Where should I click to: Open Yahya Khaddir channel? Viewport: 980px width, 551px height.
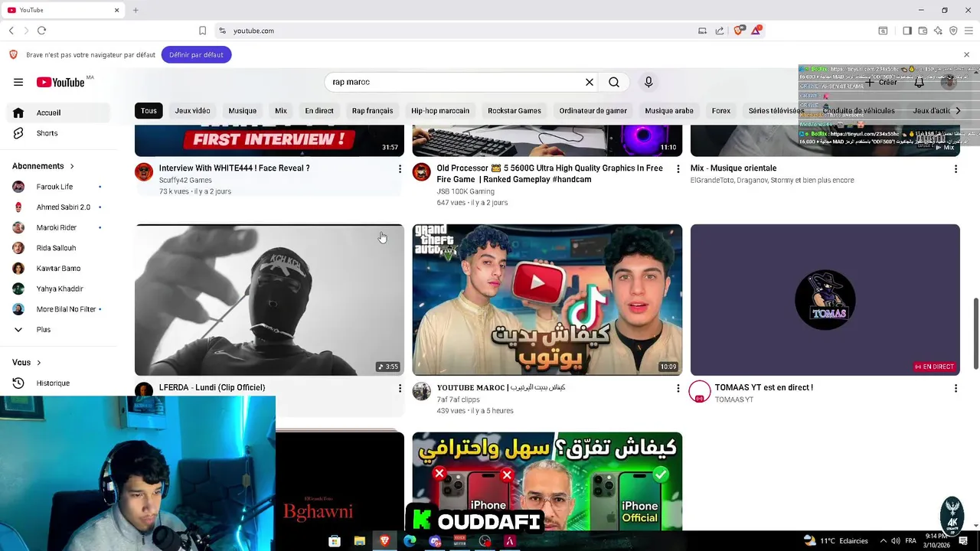(x=60, y=289)
